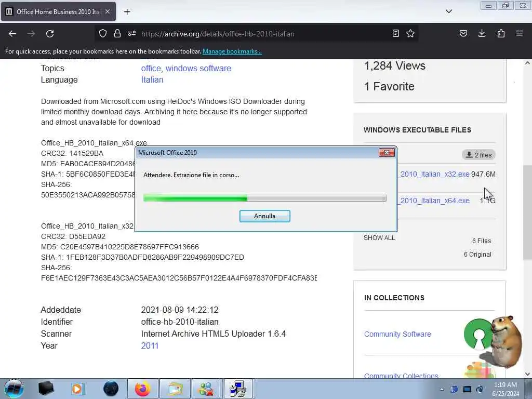Click the page vertical scrollbar thumb
Viewport: 532px width, 399px height.
pyautogui.click(x=527, y=212)
